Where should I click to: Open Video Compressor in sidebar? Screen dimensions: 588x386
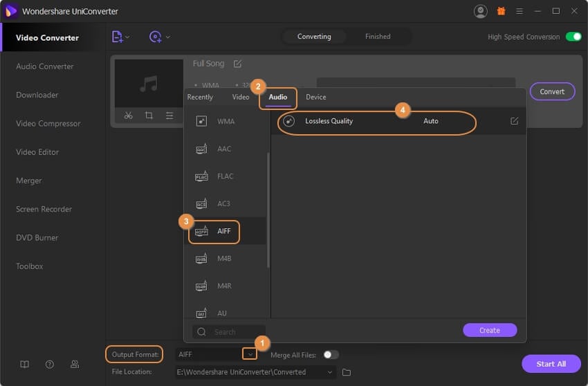(48, 123)
